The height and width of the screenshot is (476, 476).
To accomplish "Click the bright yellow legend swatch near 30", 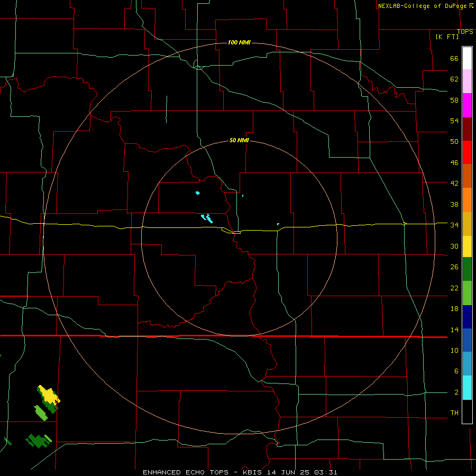I will click(467, 246).
